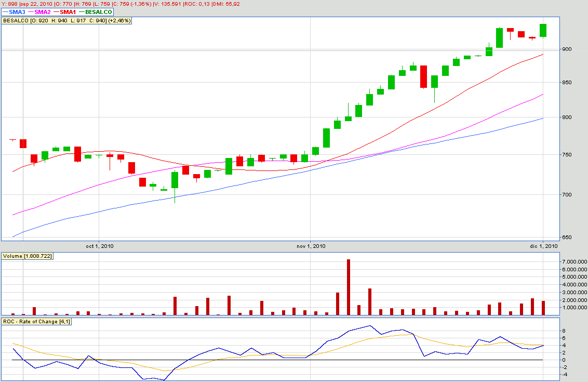This screenshot has height=382, width=588.
Task: Click the ROC Rate of Change label
Action: (36, 322)
